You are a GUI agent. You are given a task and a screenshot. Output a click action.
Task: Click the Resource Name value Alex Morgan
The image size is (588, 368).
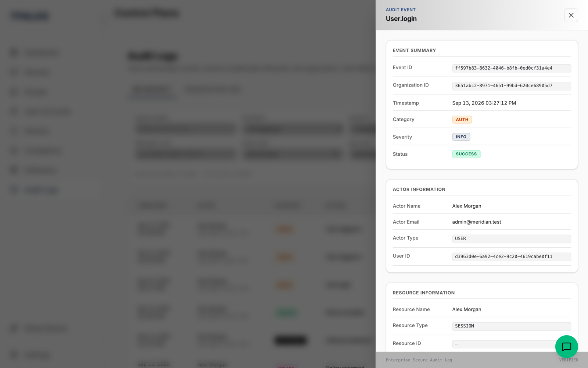[x=466, y=309]
